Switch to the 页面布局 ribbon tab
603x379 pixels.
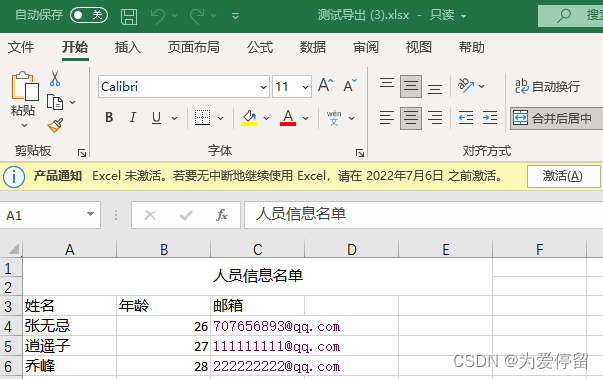(193, 47)
